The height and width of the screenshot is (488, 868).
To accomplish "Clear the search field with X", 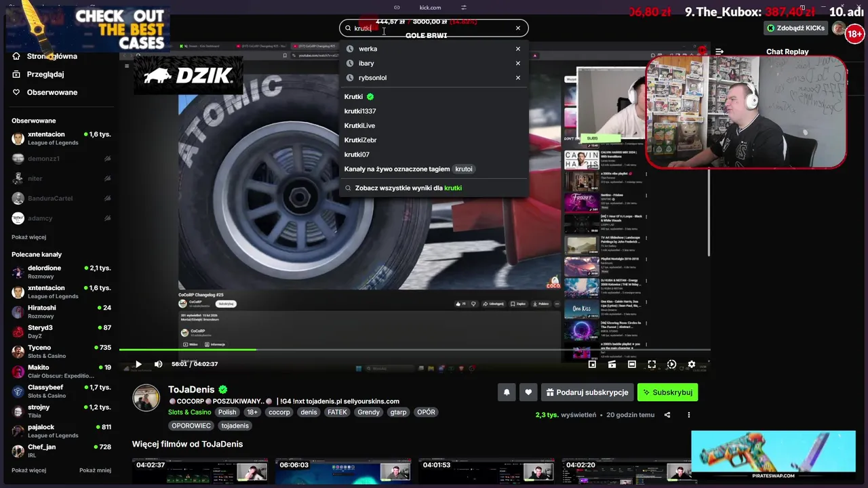I will (518, 28).
